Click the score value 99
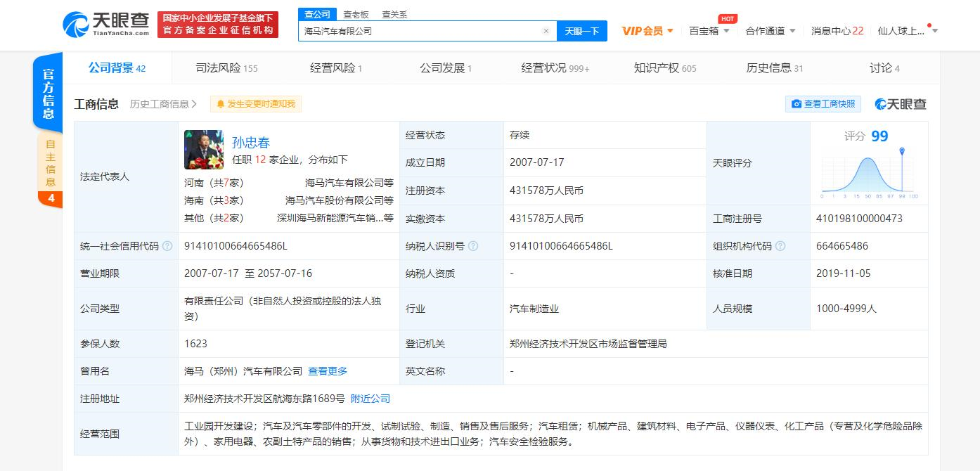This screenshot has width=980, height=471. pos(879,136)
